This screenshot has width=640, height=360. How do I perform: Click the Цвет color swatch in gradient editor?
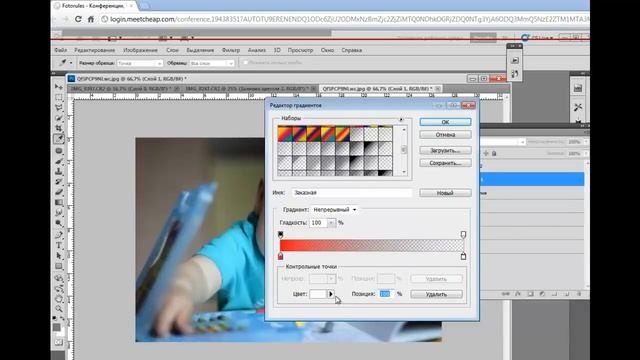318,294
